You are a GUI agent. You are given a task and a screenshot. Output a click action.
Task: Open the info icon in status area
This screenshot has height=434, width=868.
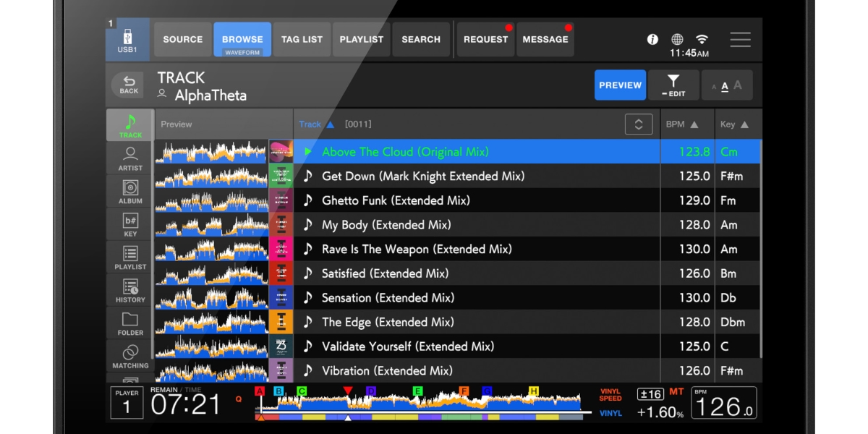(652, 40)
